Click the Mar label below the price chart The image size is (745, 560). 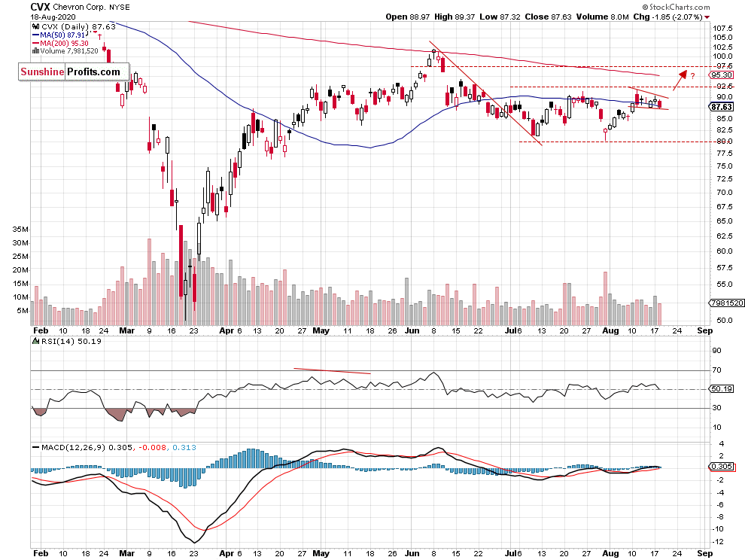pyautogui.click(x=127, y=331)
